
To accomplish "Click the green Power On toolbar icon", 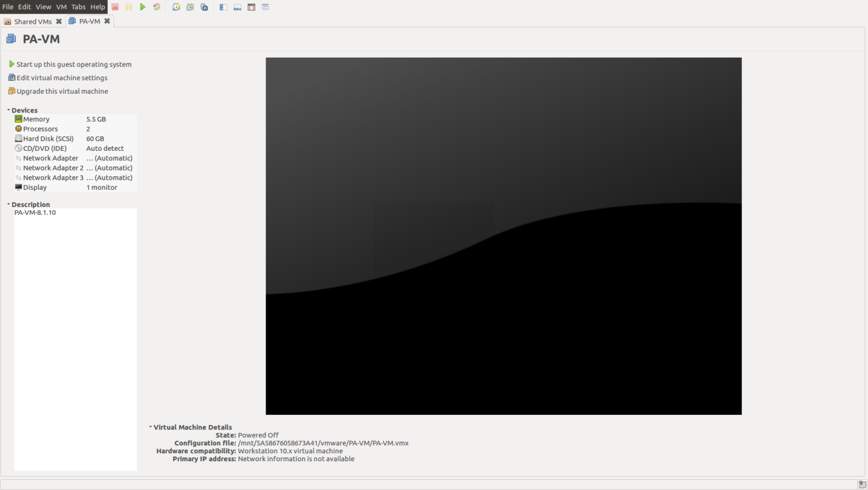I will coord(143,7).
